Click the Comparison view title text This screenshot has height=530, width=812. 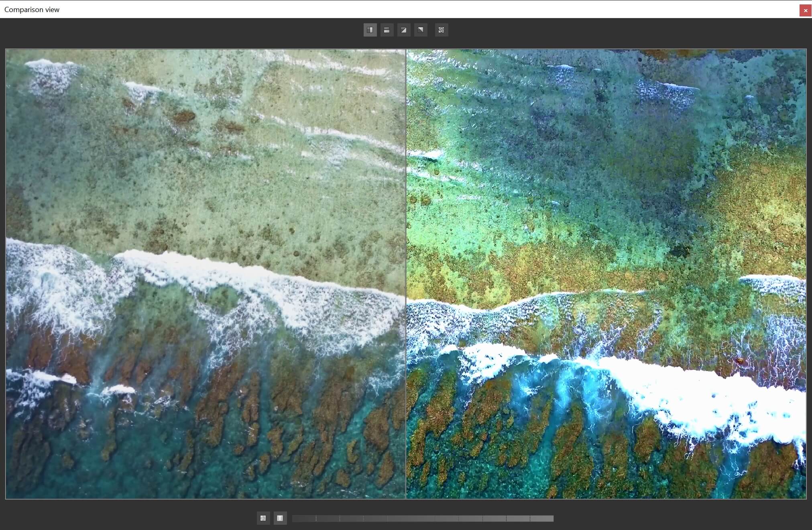point(32,10)
